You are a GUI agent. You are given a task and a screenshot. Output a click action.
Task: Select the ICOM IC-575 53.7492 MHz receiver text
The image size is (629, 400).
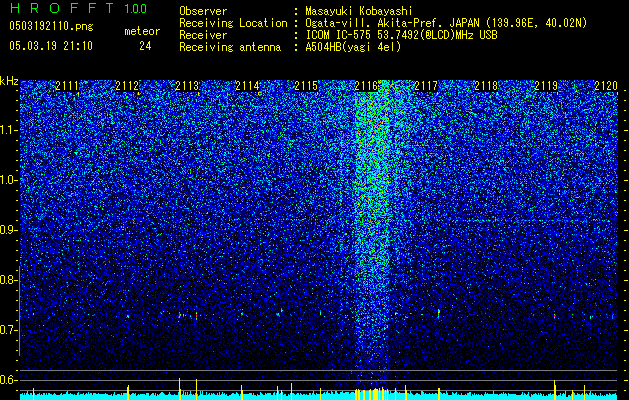click(401, 35)
